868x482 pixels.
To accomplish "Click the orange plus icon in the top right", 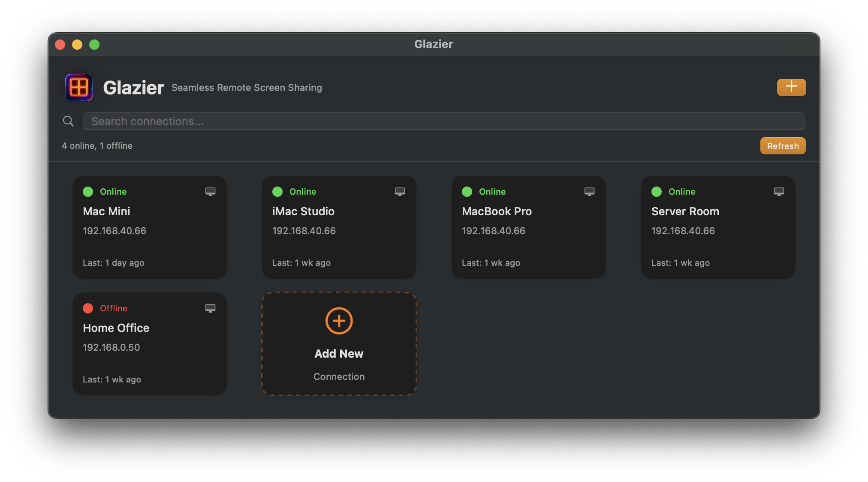I will pyautogui.click(x=791, y=87).
